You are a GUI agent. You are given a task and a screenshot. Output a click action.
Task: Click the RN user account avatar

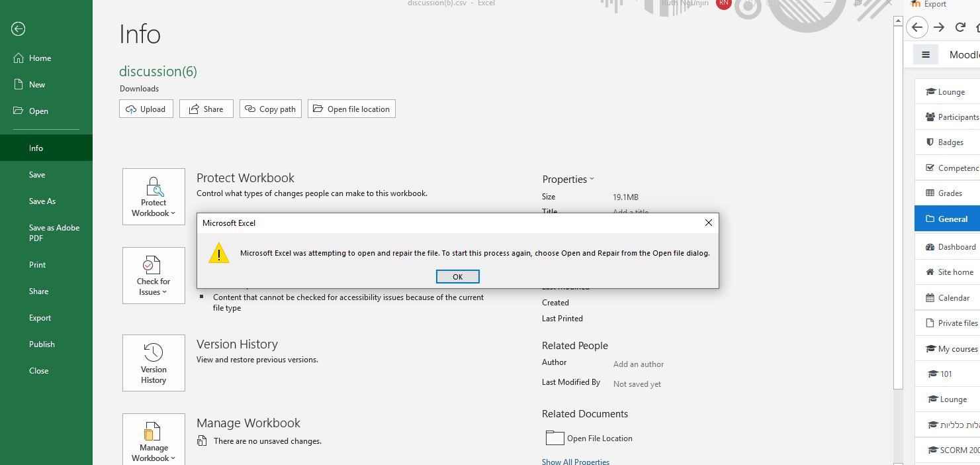(x=723, y=4)
